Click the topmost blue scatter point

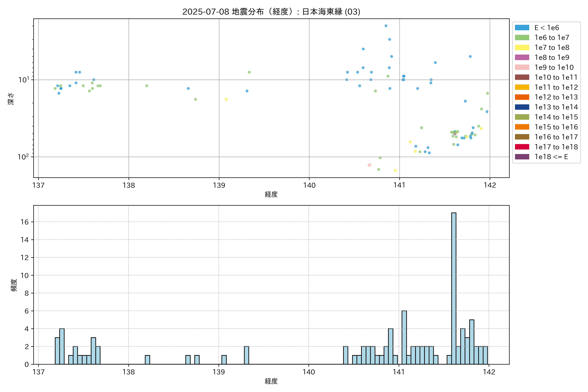386,26
